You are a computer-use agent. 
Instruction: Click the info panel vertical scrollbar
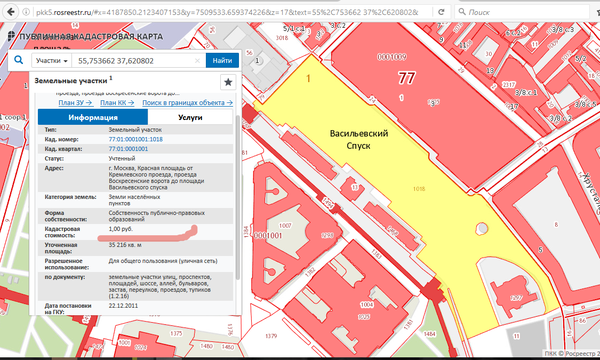[x=238, y=197]
